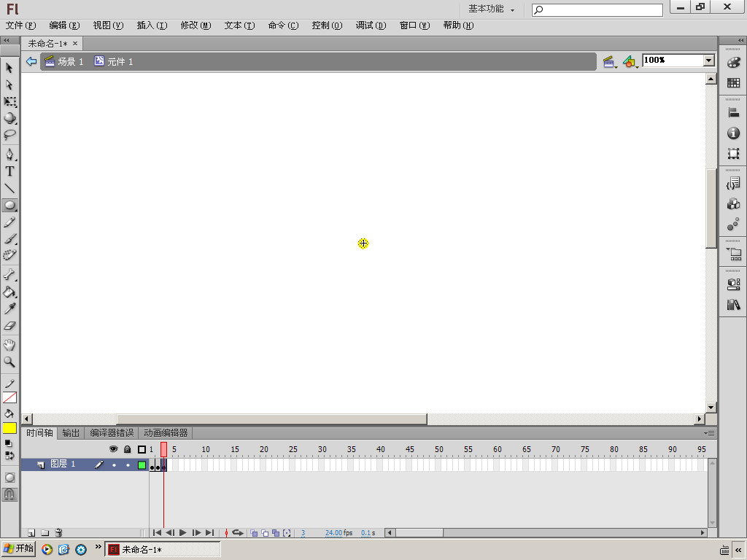Screen dimensions: 747x560
Task: Toggle visibility dot for 图层 1
Action: tap(114, 464)
